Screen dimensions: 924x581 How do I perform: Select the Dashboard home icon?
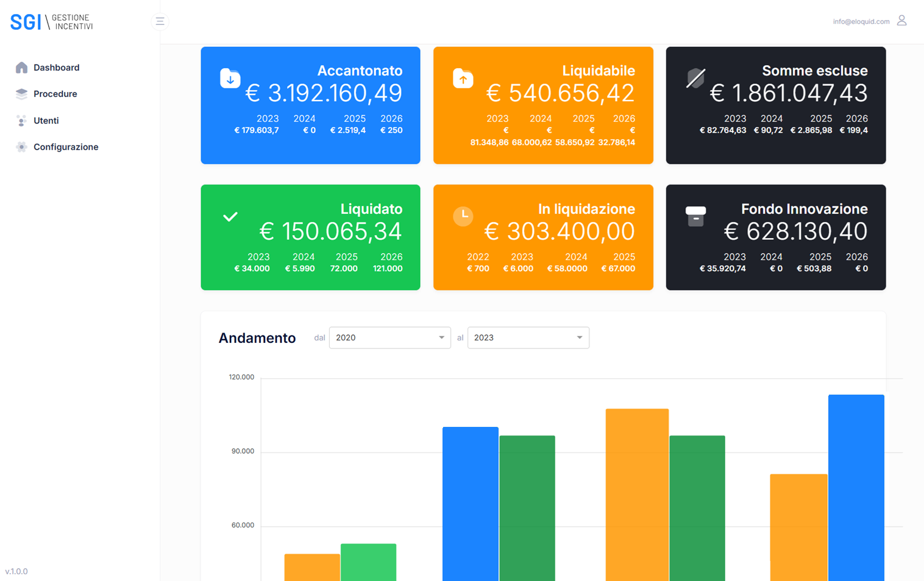click(21, 67)
